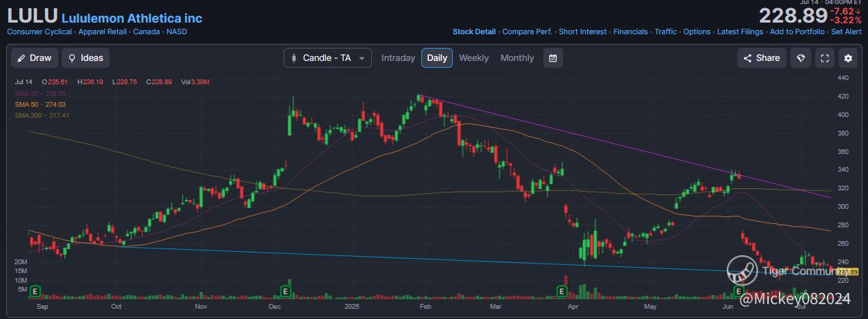868x319 pixels.
Task: Open the Options link
Action: pos(697,31)
